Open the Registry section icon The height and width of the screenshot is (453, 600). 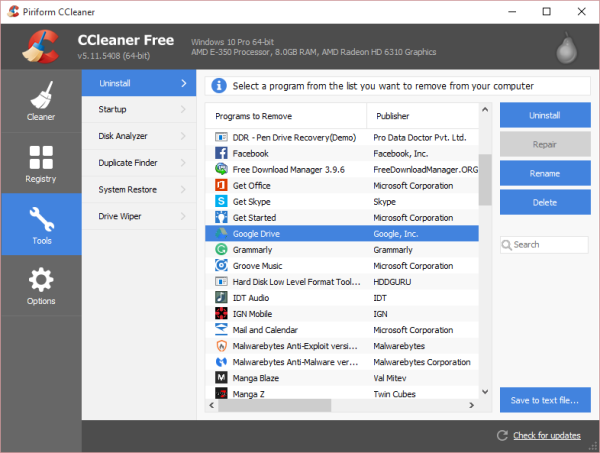pos(41,157)
